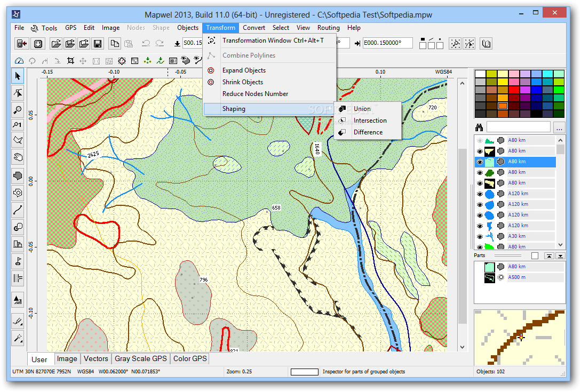This screenshot has height=392, width=581.
Task: Click the green line with arrow icon
Action: tap(160, 61)
